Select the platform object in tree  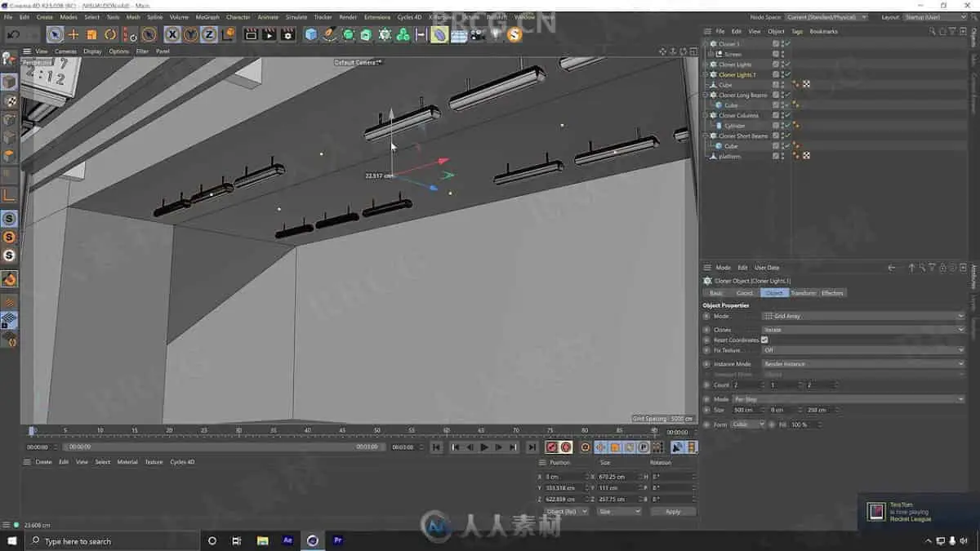point(729,156)
